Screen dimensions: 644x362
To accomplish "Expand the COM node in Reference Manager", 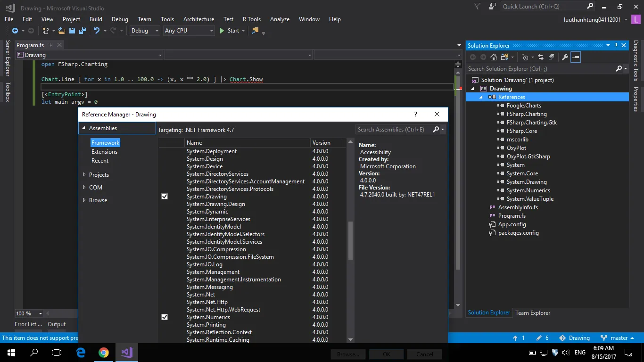I will coord(85,188).
